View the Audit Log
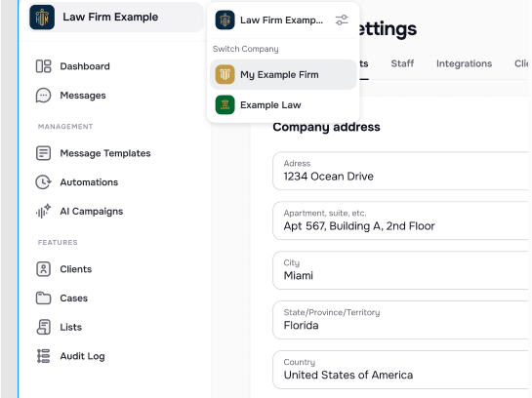 [x=82, y=356]
